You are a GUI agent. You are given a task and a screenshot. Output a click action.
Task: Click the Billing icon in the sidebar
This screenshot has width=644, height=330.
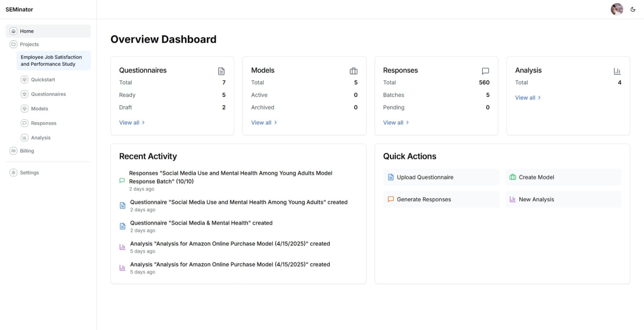(14, 151)
